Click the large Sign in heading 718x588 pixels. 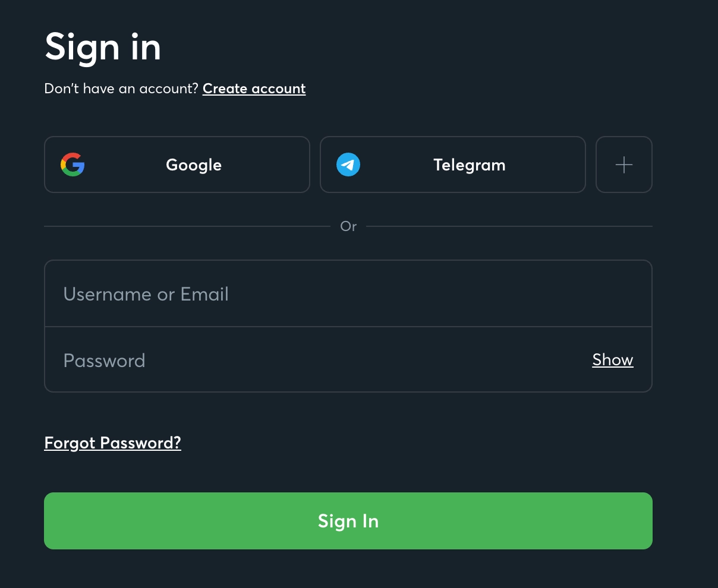click(x=103, y=47)
